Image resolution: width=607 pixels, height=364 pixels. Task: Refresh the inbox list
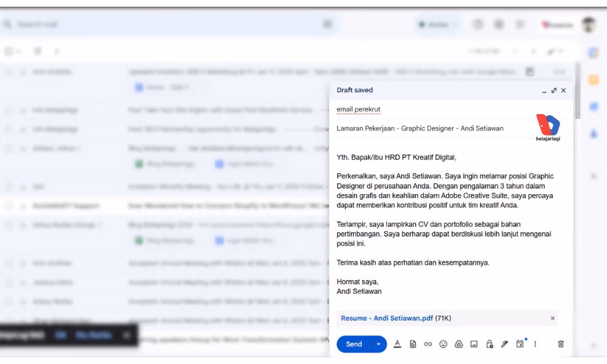[x=37, y=51]
